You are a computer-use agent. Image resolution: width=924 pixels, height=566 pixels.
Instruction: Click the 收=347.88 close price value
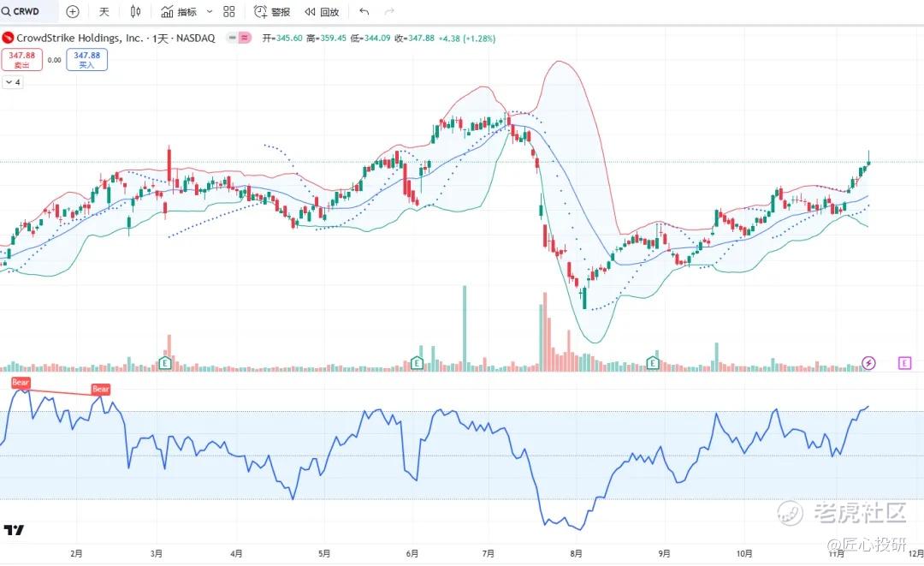tap(414, 39)
